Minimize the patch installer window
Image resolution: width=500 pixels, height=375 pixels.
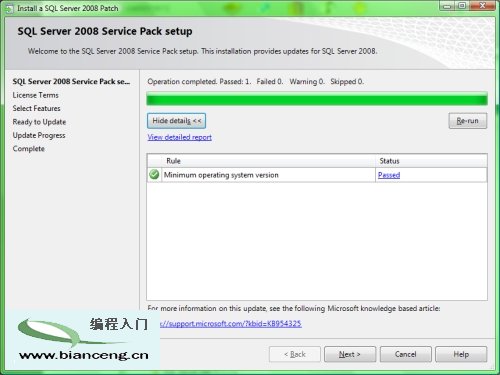click(447, 6)
